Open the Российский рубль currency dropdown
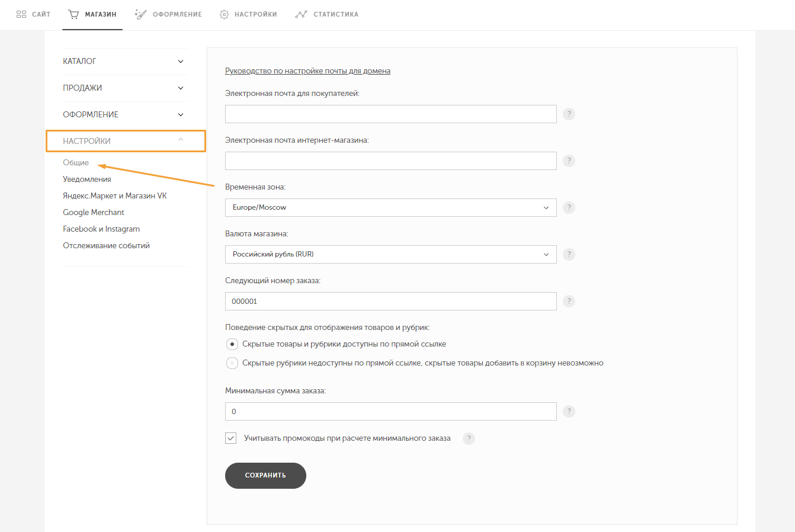This screenshot has height=532, width=795. pyautogui.click(x=391, y=254)
